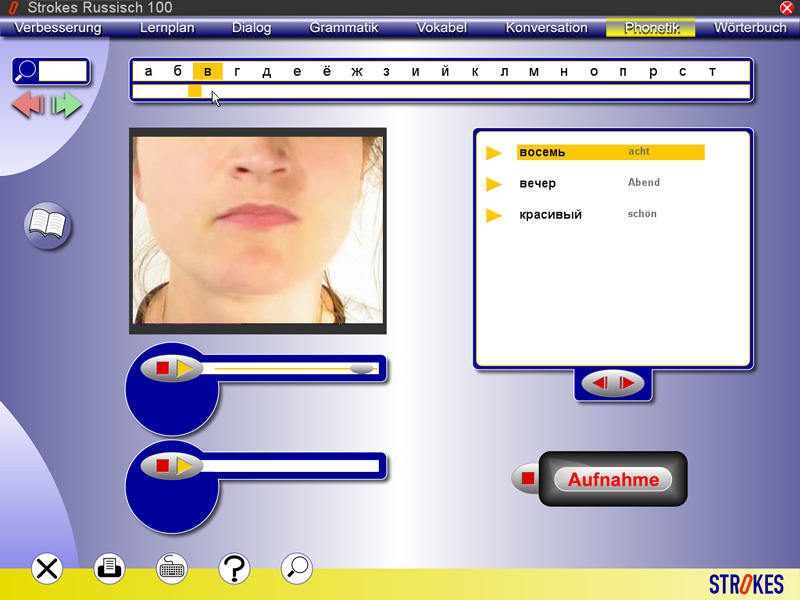Image resolution: width=800 pixels, height=600 pixels.
Task: Select the letter б
Action: pyautogui.click(x=178, y=71)
